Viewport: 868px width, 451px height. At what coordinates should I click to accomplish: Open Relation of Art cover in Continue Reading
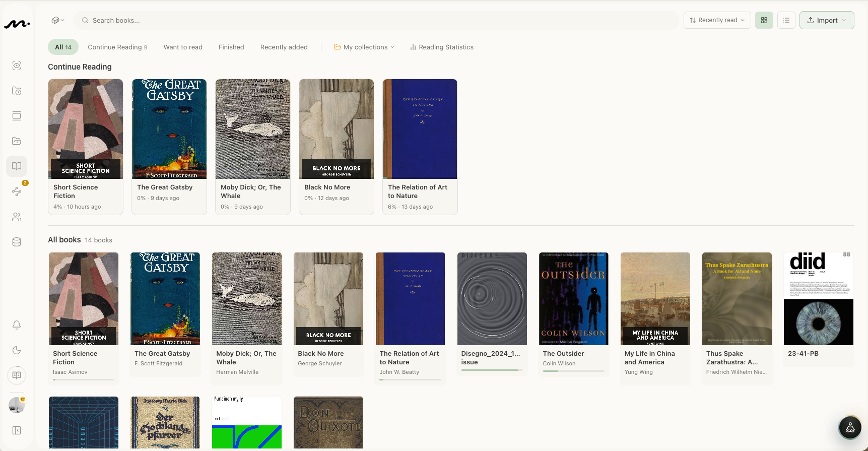click(420, 129)
